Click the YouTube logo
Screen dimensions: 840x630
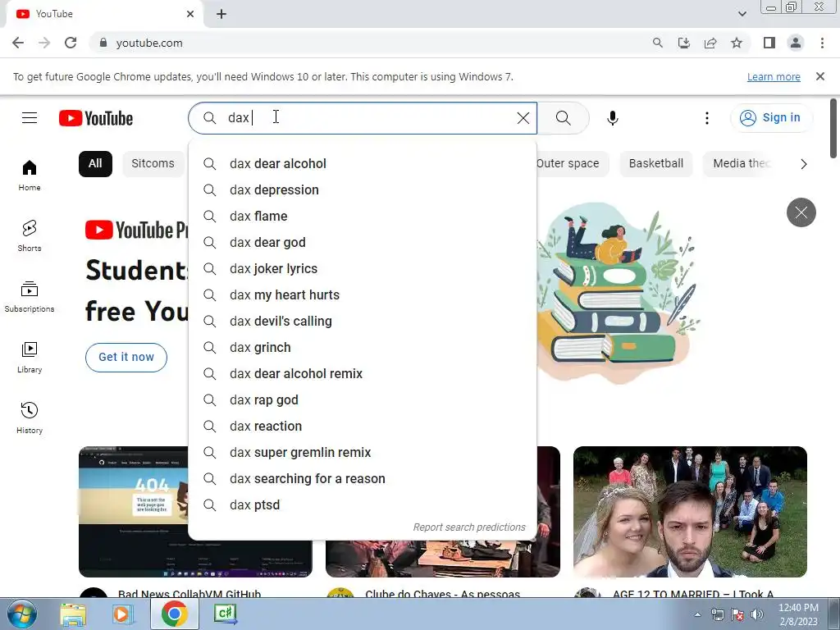[96, 118]
